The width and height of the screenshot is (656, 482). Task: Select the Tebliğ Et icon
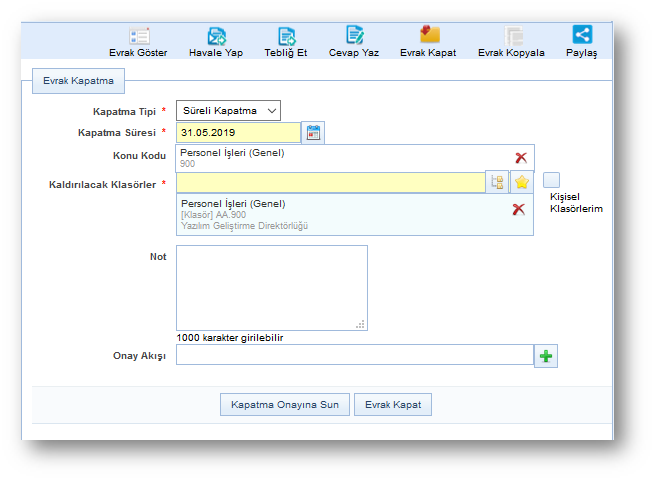(x=287, y=35)
